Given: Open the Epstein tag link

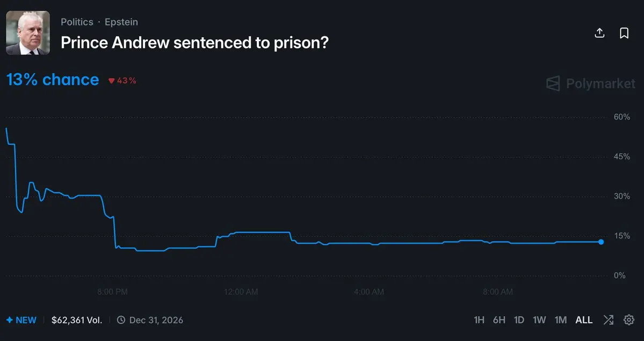Looking at the screenshot, I should 121,22.
